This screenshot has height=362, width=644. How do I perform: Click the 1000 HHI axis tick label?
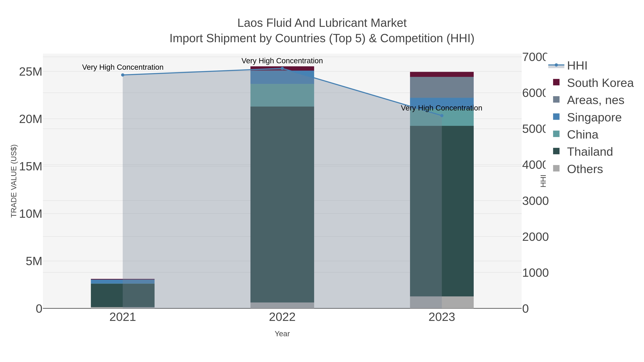[x=535, y=273]
